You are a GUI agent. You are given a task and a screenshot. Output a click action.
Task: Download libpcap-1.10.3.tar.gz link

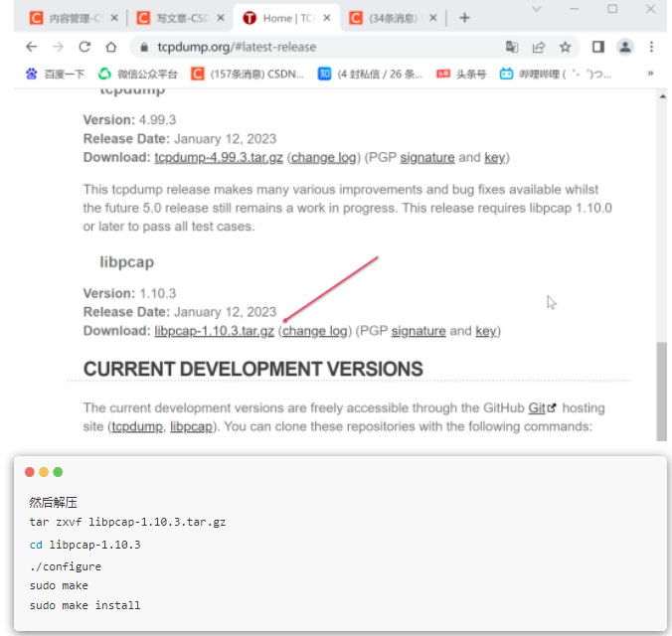point(214,331)
